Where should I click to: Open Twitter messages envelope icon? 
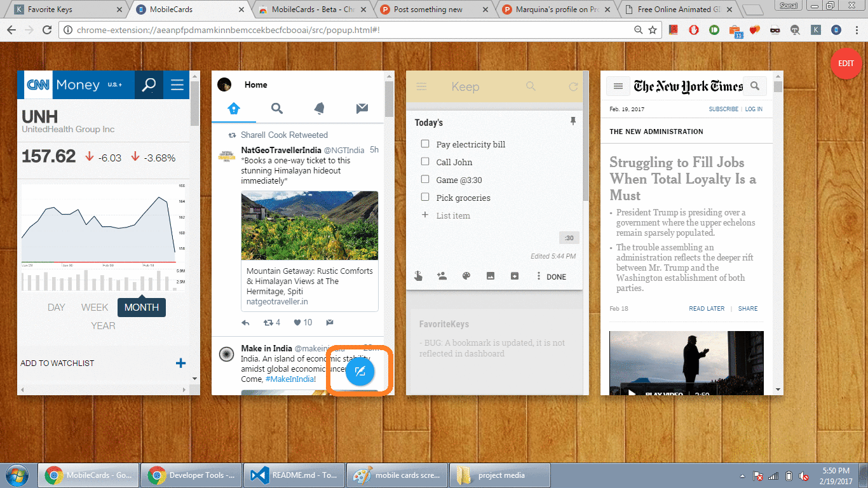pyautogui.click(x=362, y=109)
